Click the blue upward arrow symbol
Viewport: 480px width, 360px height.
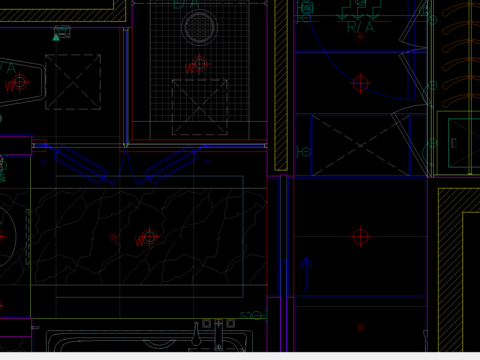(306, 274)
